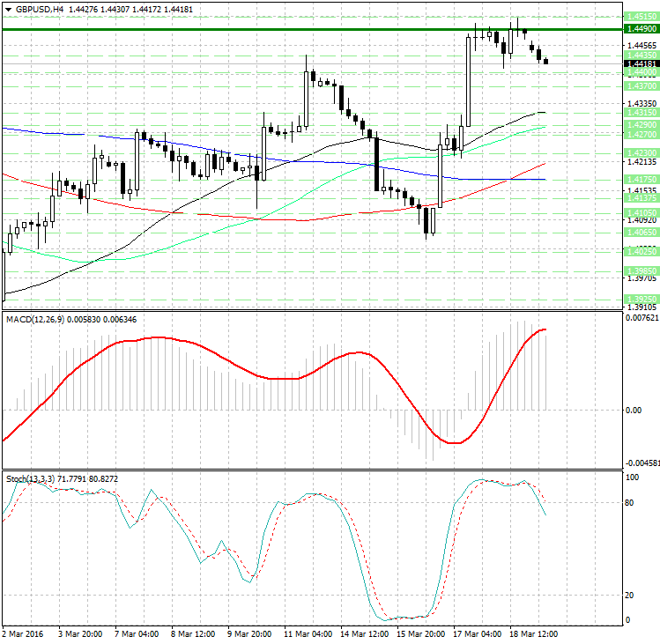Click the 1.42900 level label

(x=641, y=125)
